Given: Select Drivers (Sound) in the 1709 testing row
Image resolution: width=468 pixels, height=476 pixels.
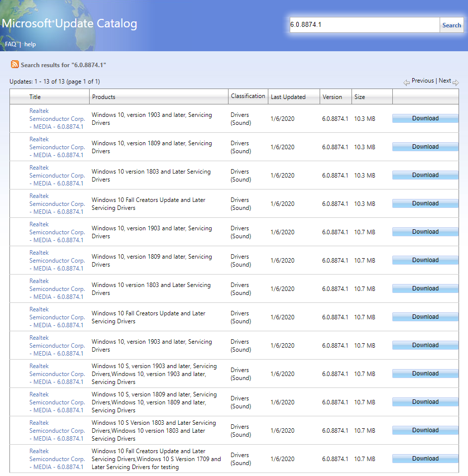Looking at the screenshot, I should 240,459.
